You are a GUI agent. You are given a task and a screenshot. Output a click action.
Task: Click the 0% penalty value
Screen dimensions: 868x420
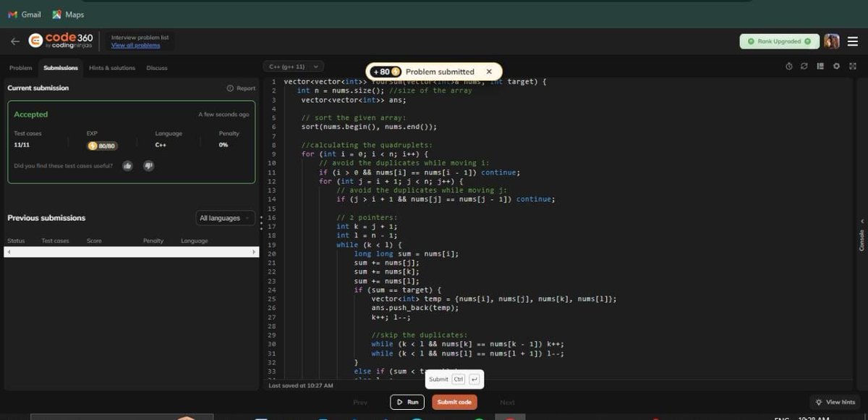coord(224,145)
